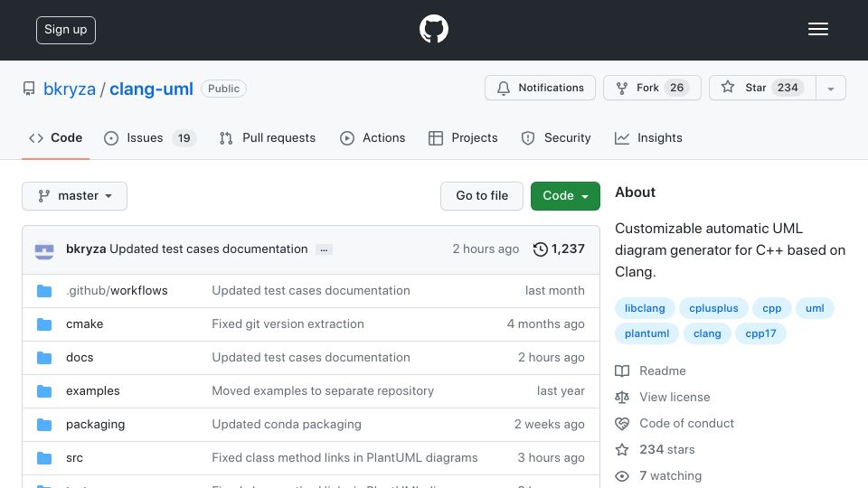Expand the Star lists dropdown arrow

pyautogui.click(x=830, y=89)
